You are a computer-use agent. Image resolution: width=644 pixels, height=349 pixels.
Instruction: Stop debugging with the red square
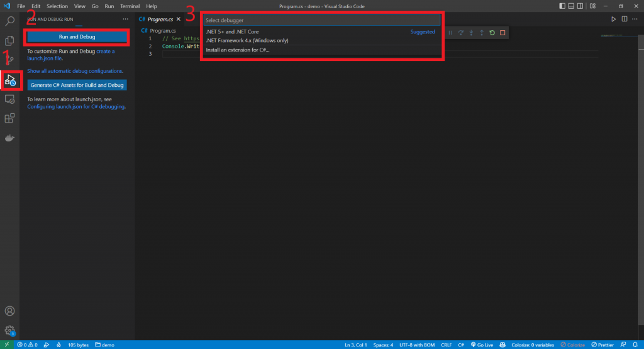point(502,33)
